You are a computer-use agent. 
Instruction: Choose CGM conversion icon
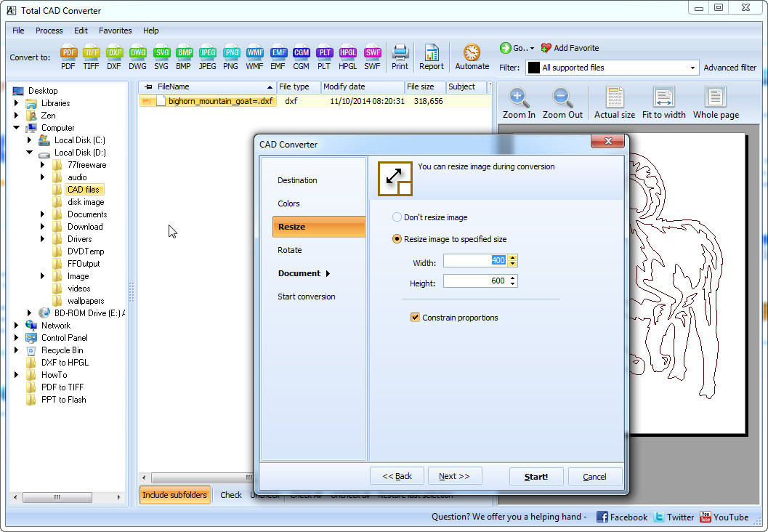[x=302, y=57]
